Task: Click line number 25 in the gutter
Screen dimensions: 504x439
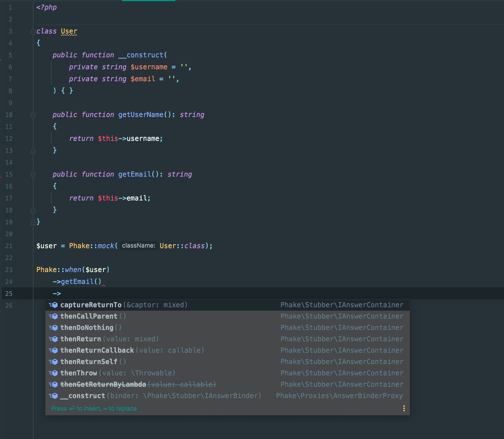Action: point(9,293)
